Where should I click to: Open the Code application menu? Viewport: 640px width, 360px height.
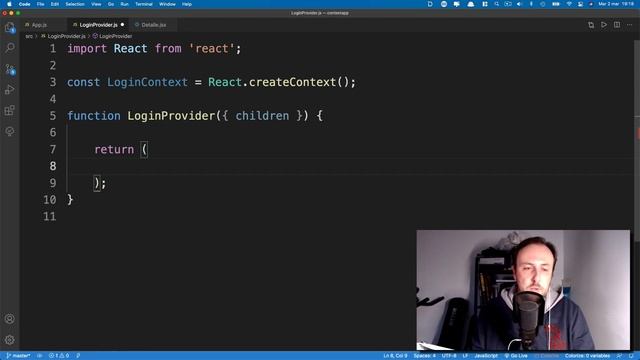tap(24, 4)
